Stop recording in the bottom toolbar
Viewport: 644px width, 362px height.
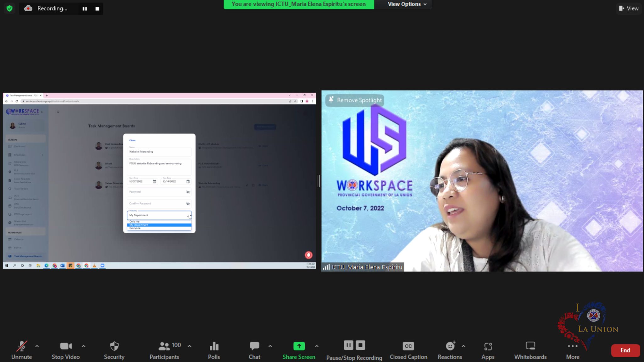360,345
